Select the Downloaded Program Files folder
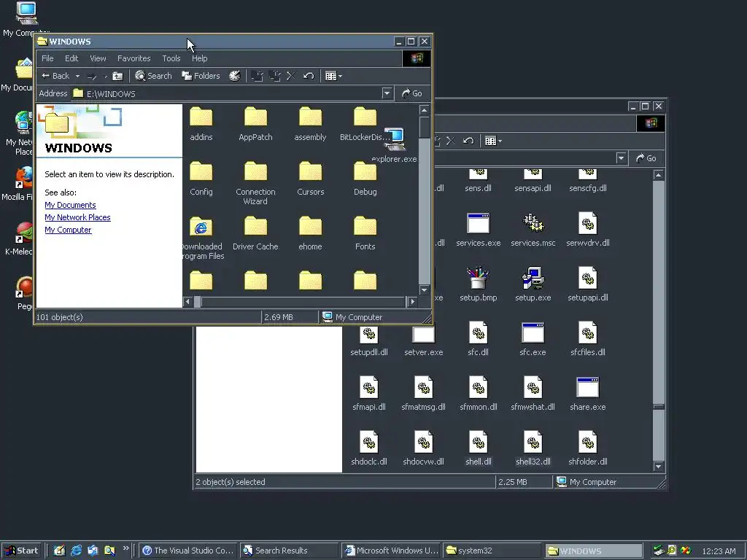 (203, 238)
